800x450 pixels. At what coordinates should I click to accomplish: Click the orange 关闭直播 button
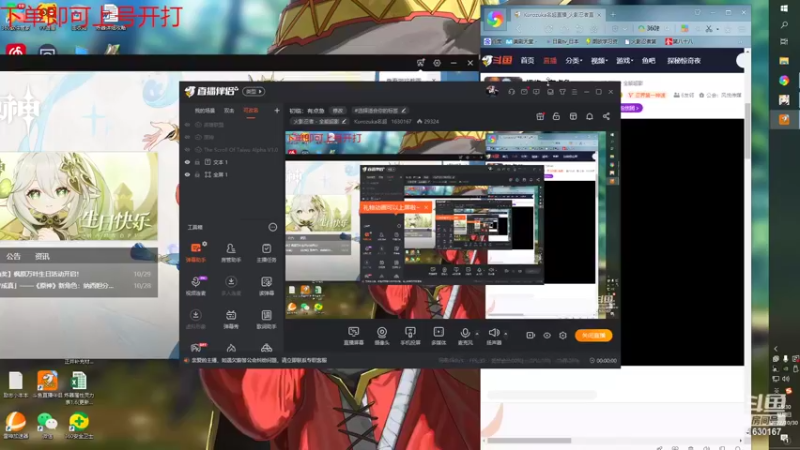pos(593,335)
